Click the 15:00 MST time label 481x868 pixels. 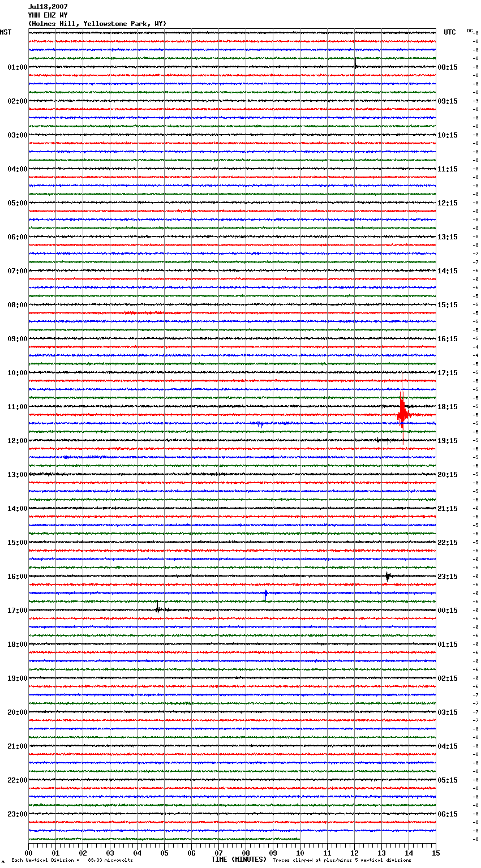[17, 543]
